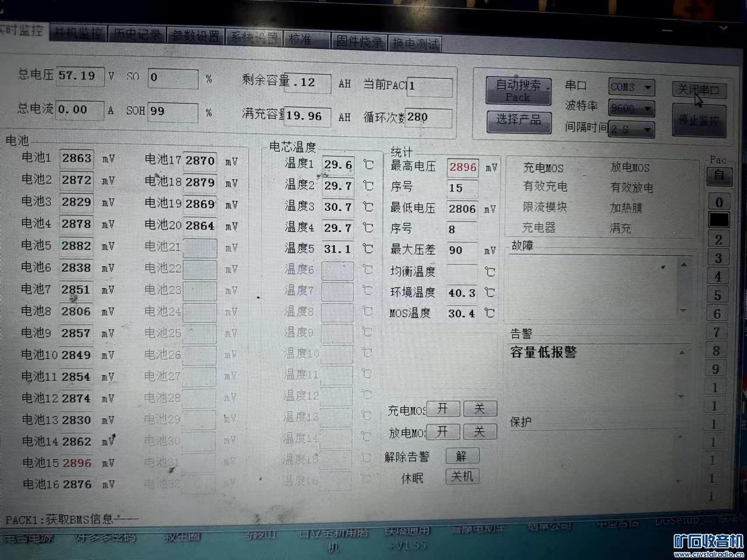Viewport: 747px width, 560px height.
Task: Click the 关机 button beside 休眠
Action: tap(462, 476)
